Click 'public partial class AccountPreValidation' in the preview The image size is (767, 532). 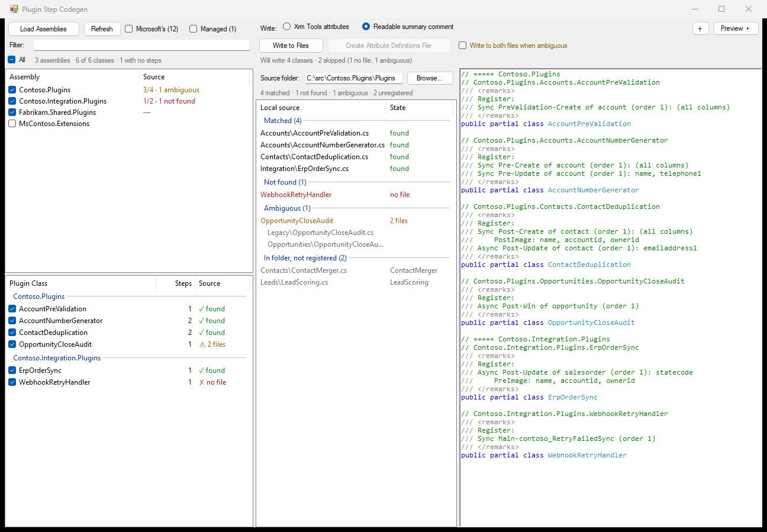point(546,124)
